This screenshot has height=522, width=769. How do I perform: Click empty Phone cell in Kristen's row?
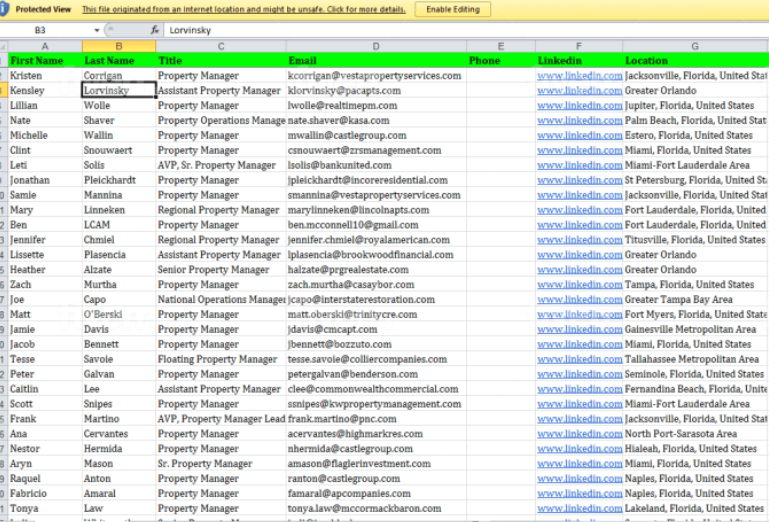[x=501, y=76]
